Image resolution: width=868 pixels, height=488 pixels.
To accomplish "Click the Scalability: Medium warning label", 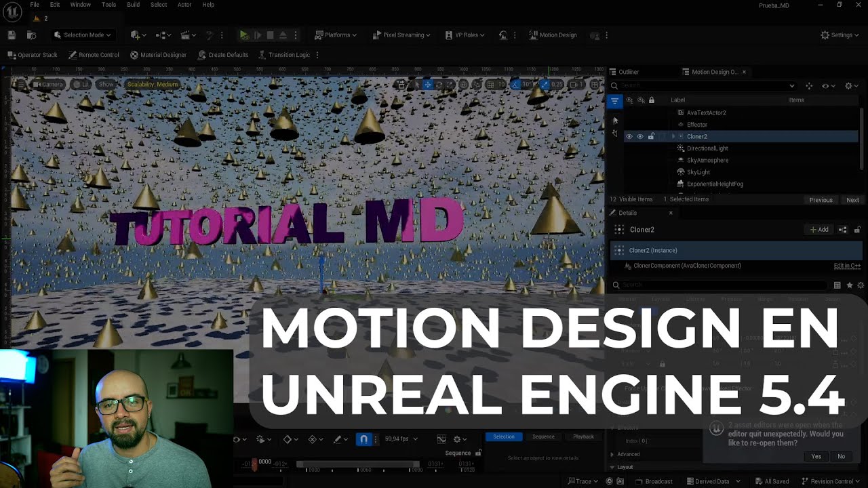I will [x=152, y=85].
